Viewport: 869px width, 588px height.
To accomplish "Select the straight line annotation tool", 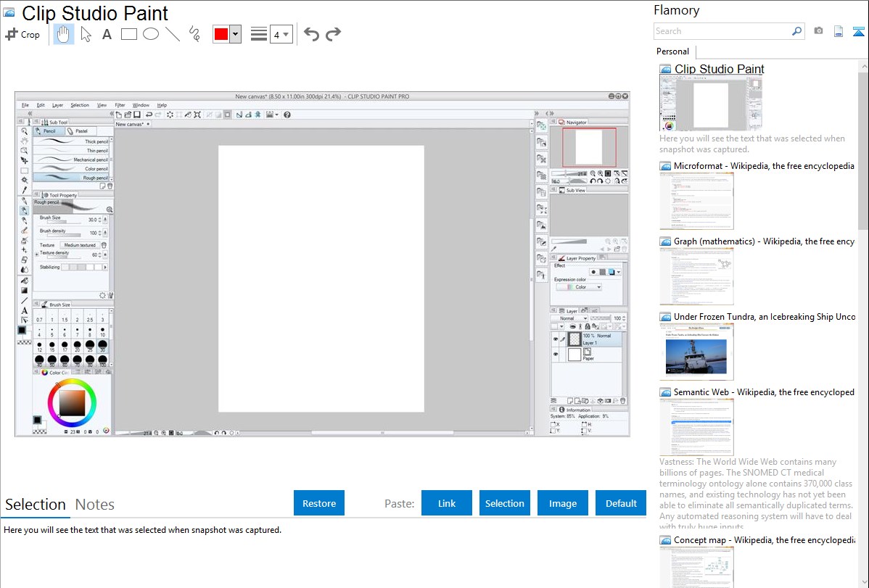I will click(x=173, y=34).
